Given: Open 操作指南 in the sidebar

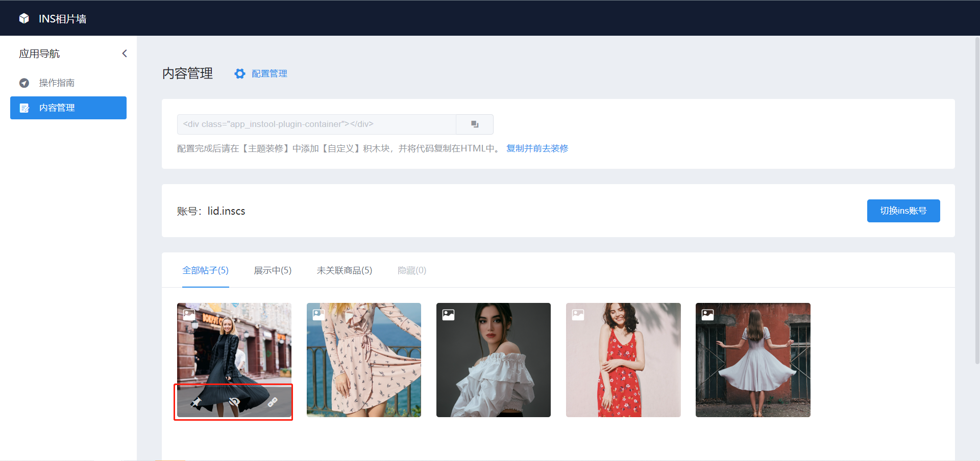Looking at the screenshot, I should [x=68, y=83].
